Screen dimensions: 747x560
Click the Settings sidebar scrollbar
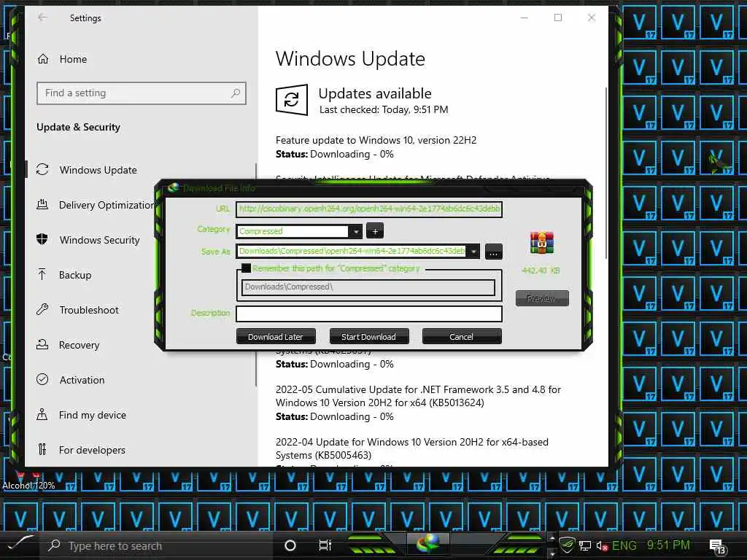point(256,275)
